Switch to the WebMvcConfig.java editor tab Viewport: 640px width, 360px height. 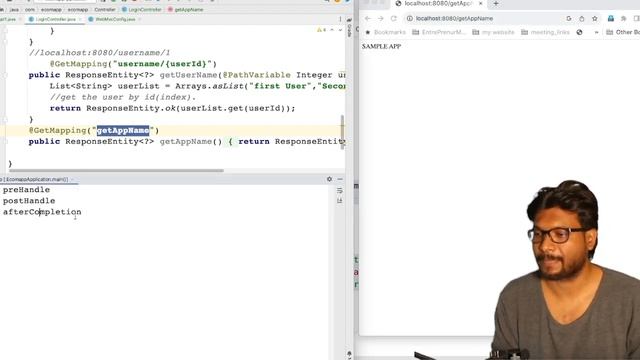(x=115, y=19)
